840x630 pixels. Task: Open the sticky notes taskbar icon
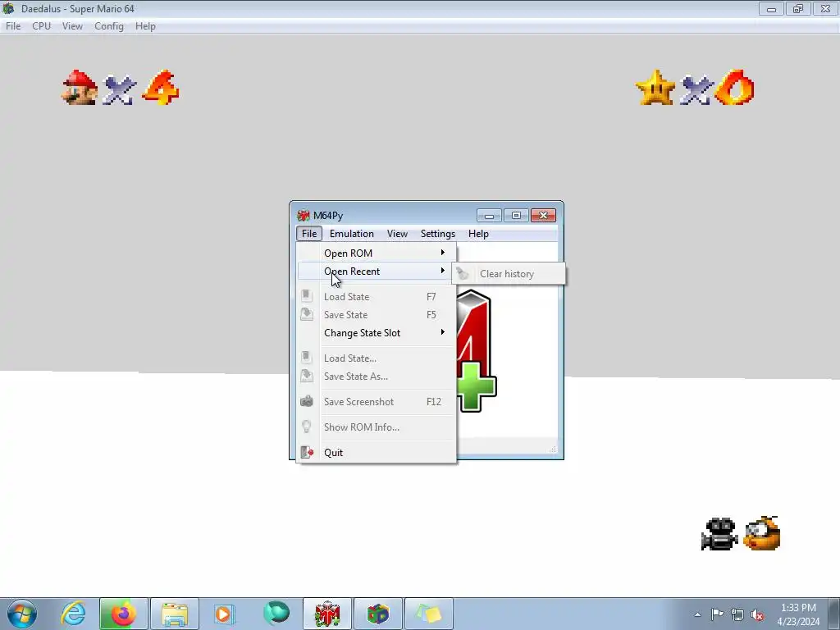coord(428,614)
